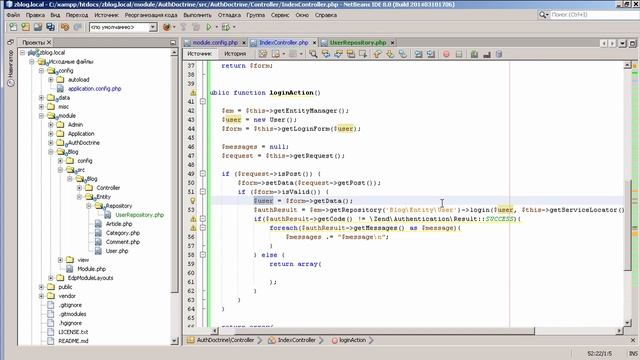Click the browser selection icon in main toolbar
This screenshot has width=640, height=360.
click(167, 27)
